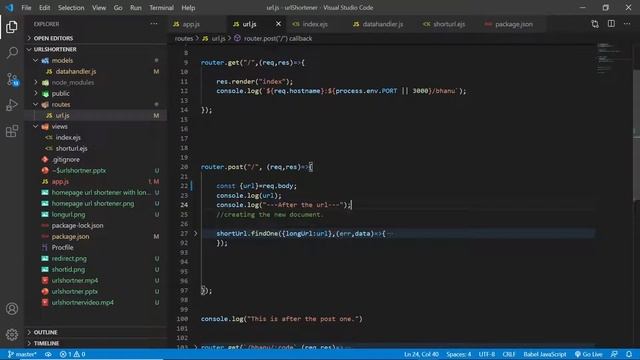Select the Procfile entry
The width and height of the screenshot is (640, 360).
(x=62, y=247)
